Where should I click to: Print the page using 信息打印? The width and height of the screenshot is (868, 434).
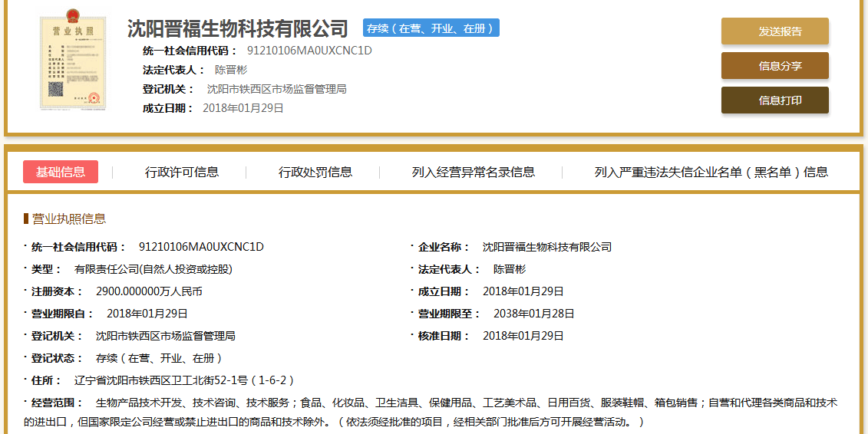pyautogui.click(x=774, y=100)
